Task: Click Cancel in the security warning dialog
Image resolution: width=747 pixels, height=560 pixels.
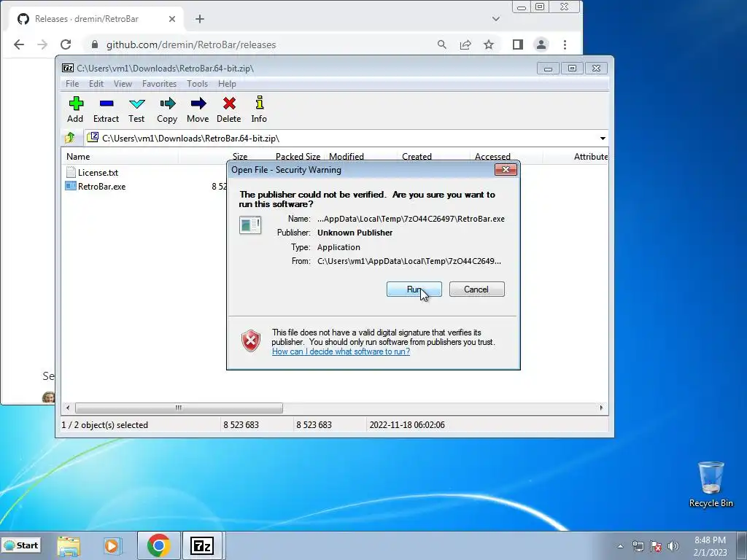Action: tap(476, 289)
